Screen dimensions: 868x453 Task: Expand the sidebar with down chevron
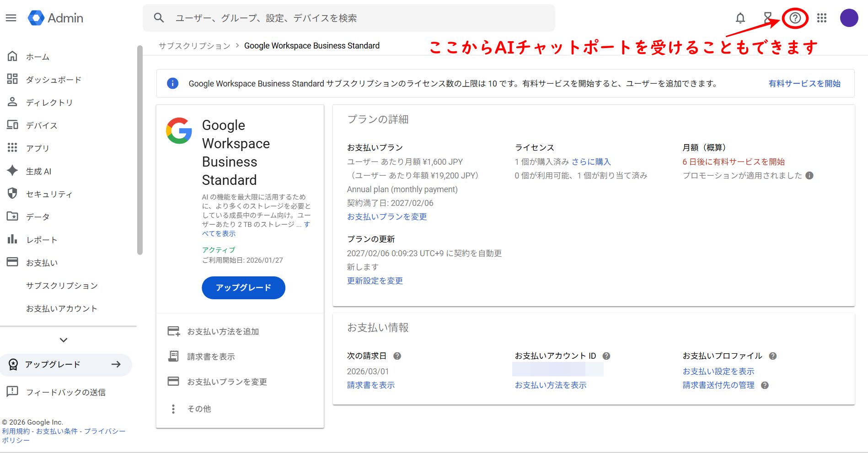pyautogui.click(x=64, y=340)
